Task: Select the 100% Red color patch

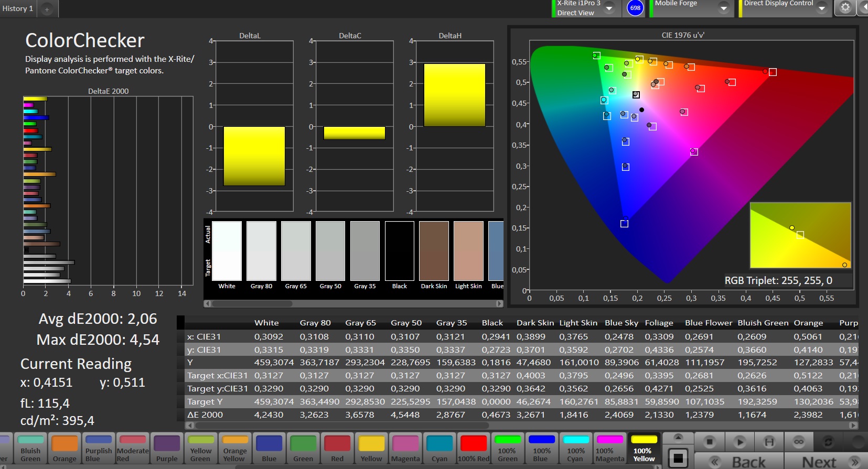Action: coord(474,449)
